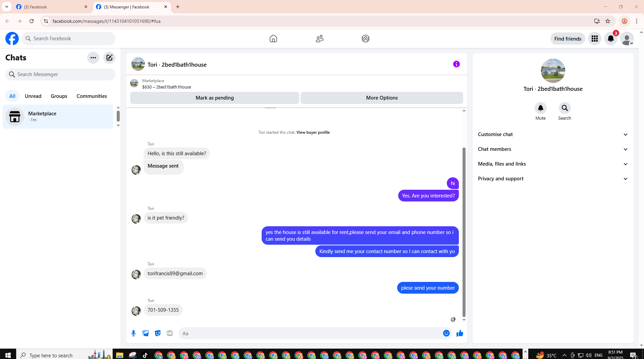
Task: Show hidden system tray icons
Action: click(565, 355)
